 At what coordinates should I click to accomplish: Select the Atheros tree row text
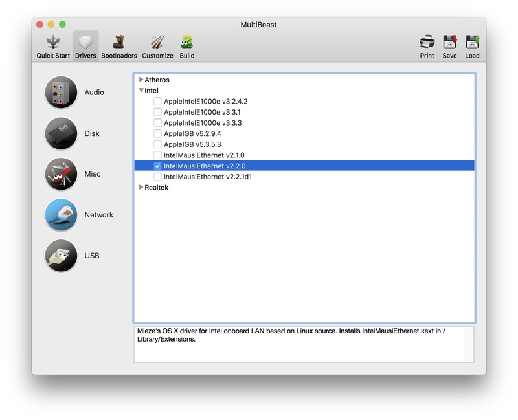[157, 80]
